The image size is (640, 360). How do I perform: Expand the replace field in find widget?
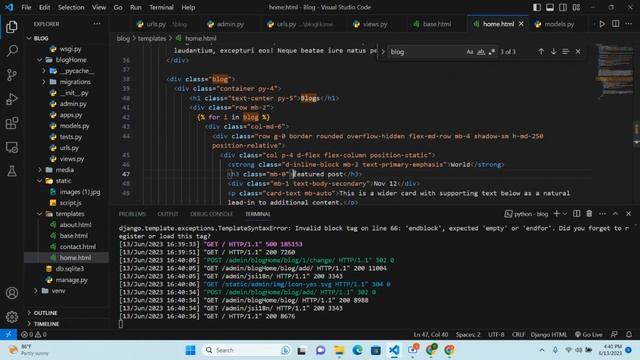(x=383, y=52)
